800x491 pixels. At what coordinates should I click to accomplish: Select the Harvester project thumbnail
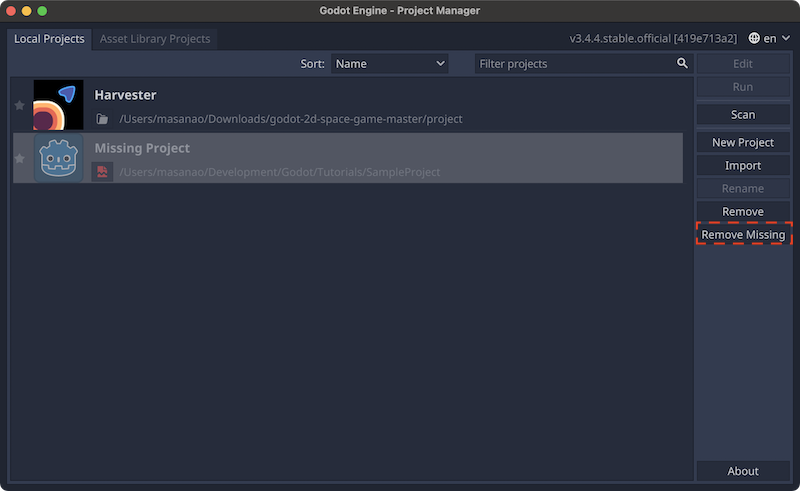coord(58,105)
